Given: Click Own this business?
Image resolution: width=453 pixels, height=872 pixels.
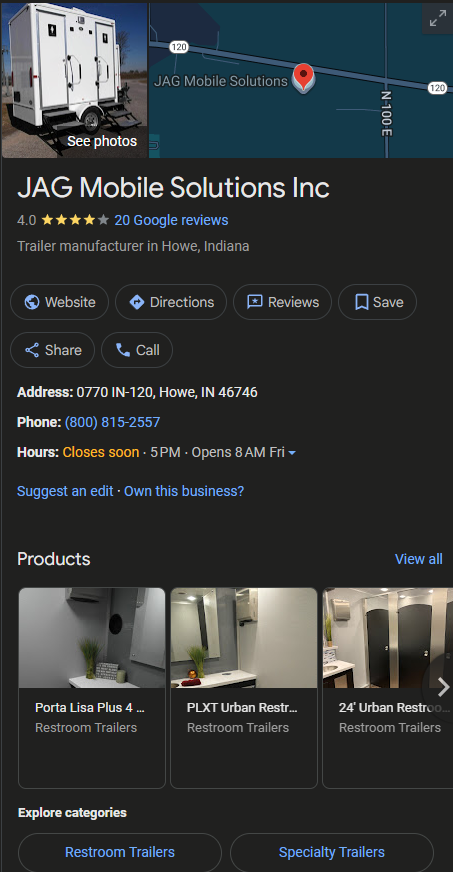Looking at the screenshot, I should (184, 491).
